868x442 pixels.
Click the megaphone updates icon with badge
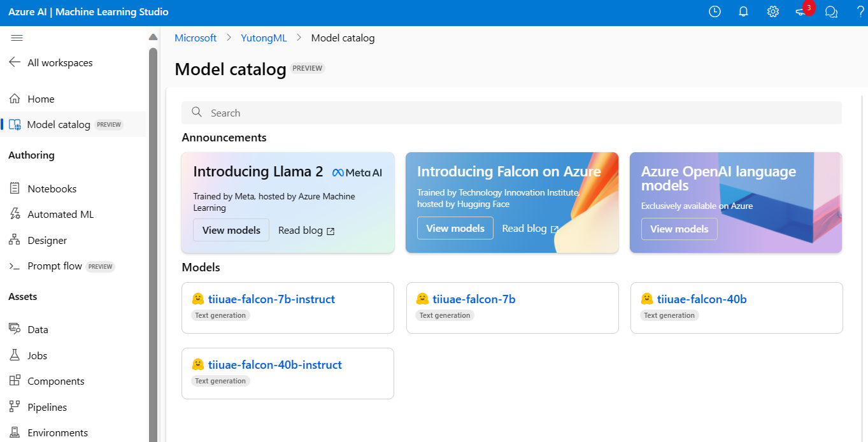[802, 11]
